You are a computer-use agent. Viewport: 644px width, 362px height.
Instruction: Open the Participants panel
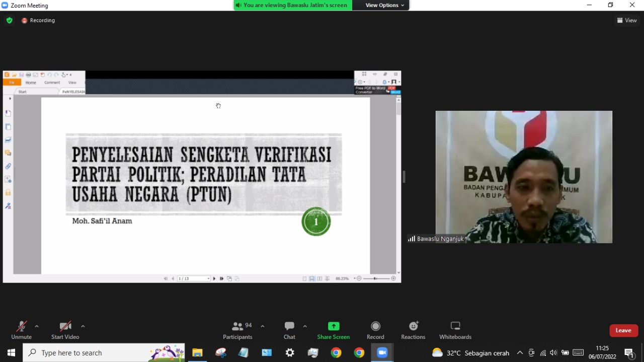tap(237, 330)
